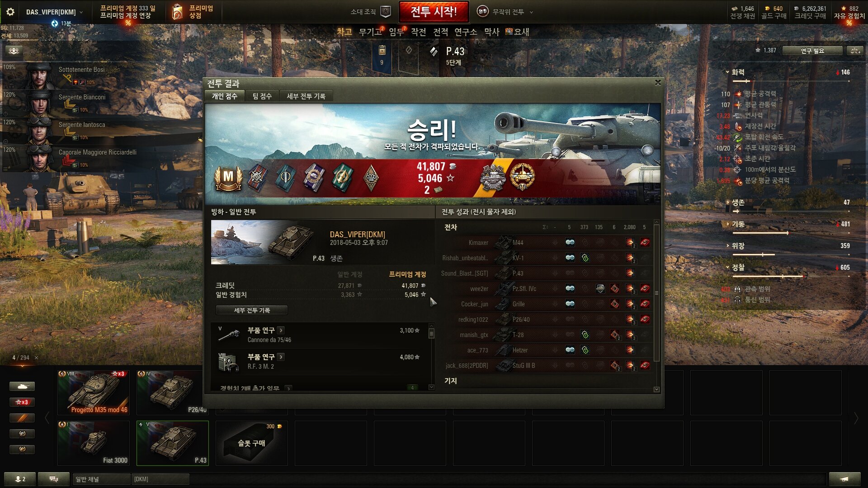Image resolution: width=868 pixels, height=488 pixels.
Task: Click the platoon shield icon
Action: click(x=386, y=12)
